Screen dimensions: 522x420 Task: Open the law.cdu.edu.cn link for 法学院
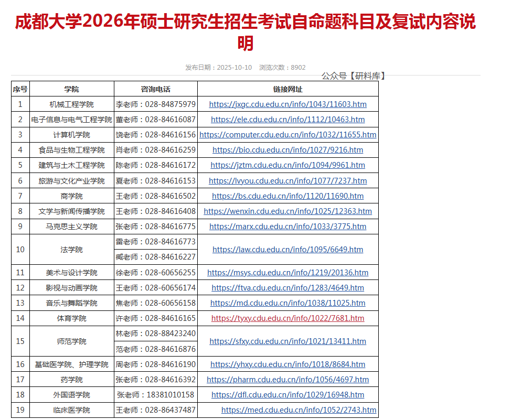287,250
